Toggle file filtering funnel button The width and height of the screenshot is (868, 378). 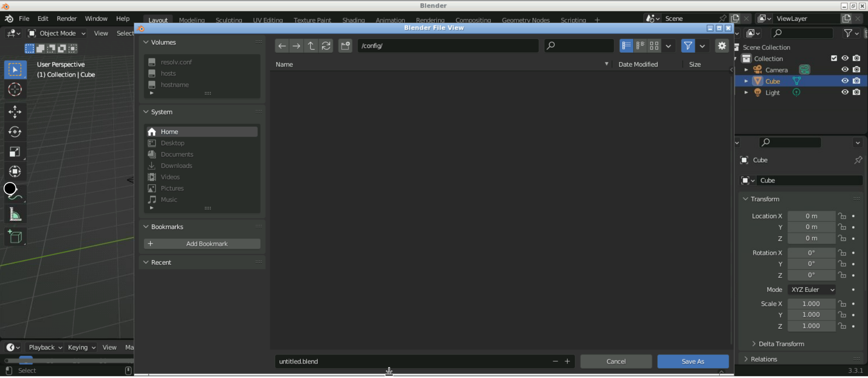pyautogui.click(x=687, y=46)
